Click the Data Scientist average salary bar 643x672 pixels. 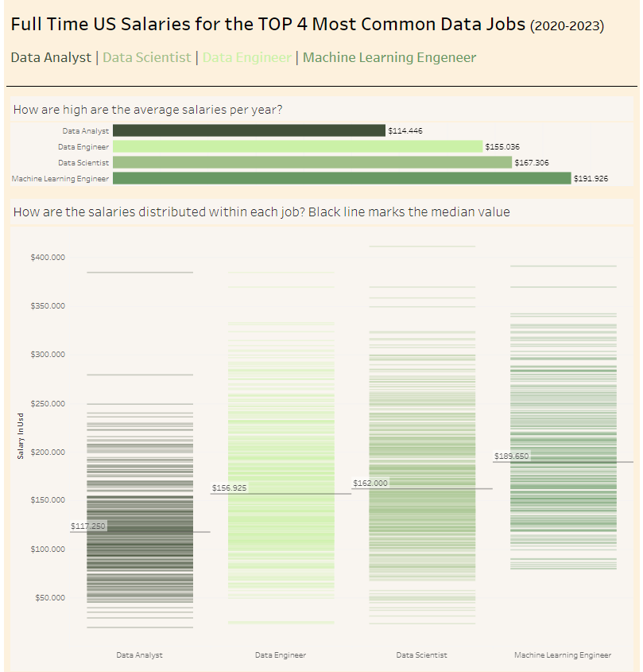[x=312, y=162]
